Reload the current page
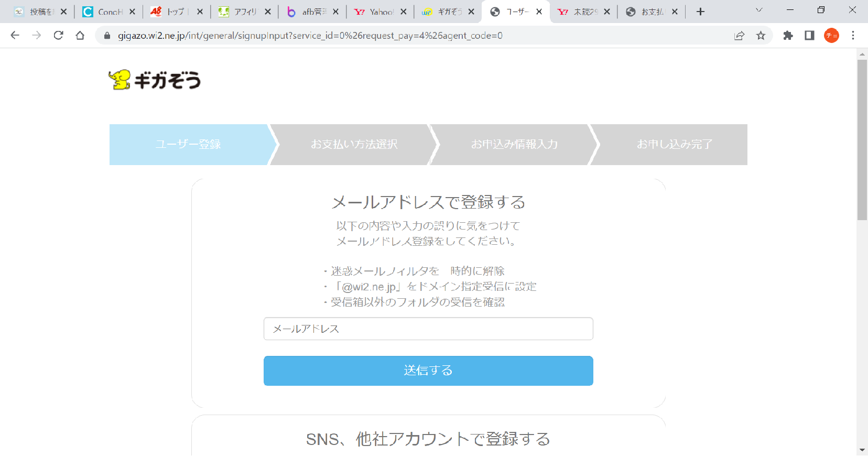This screenshot has height=456, width=868. click(58, 35)
